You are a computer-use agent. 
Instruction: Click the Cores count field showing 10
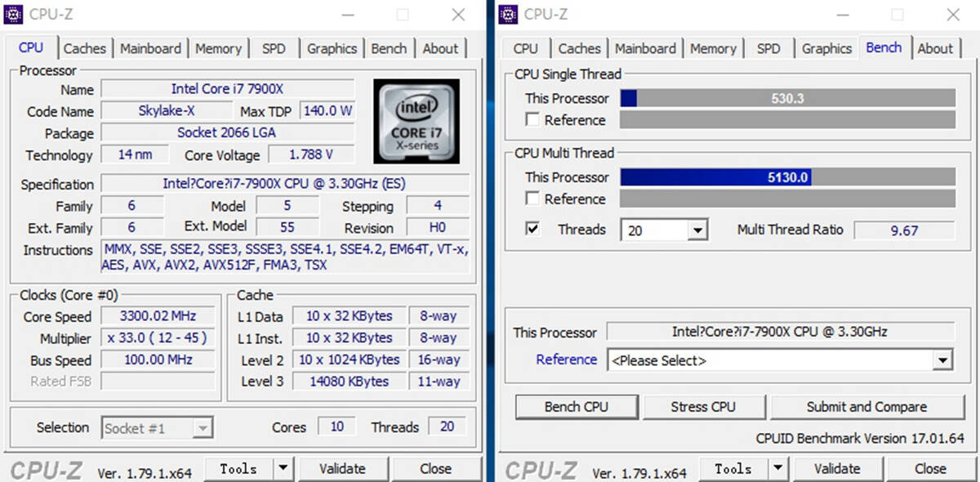337,426
